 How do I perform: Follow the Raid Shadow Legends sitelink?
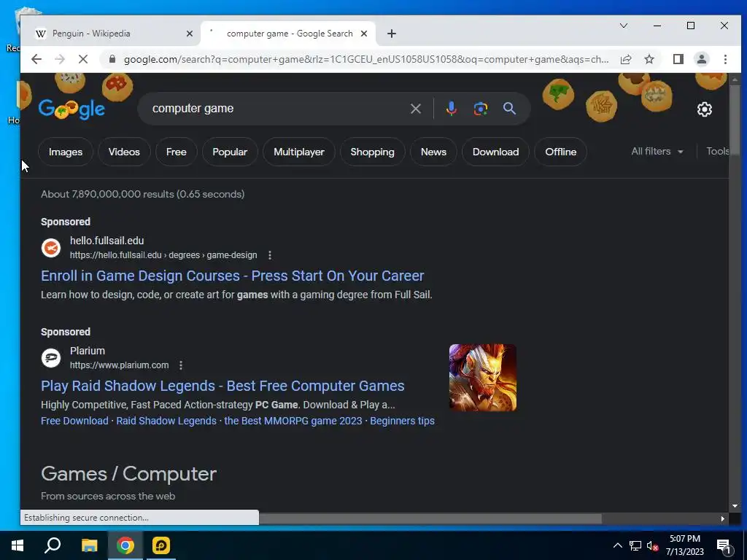[166, 421]
